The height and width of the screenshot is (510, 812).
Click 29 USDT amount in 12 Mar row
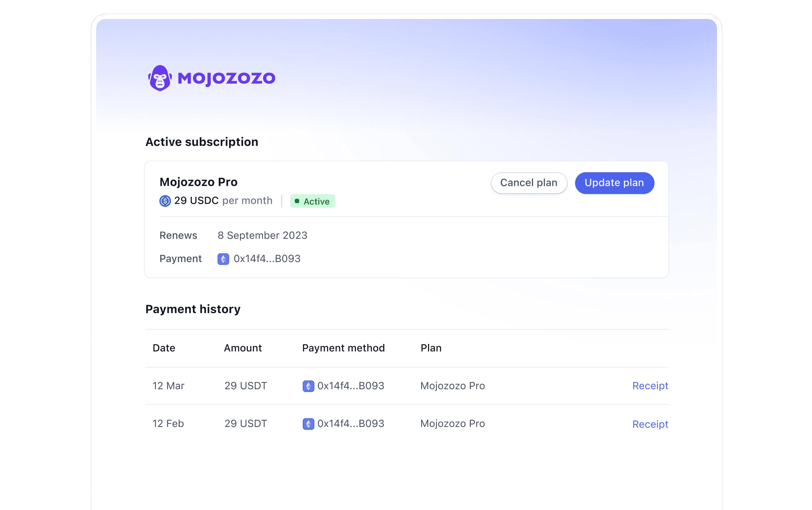[x=245, y=386]
